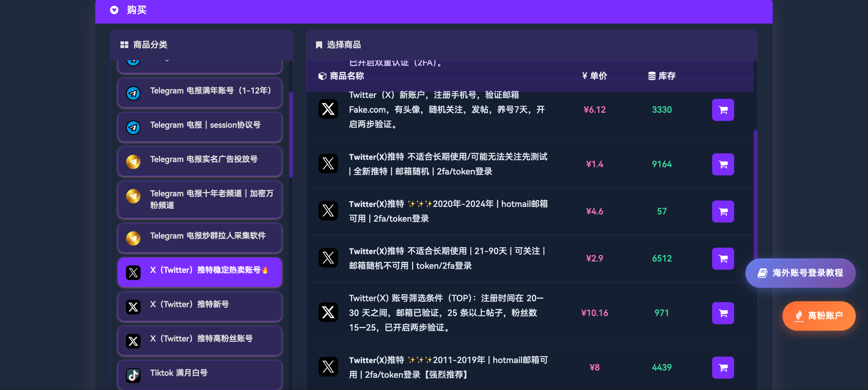Click the X logo of ¥6.12 product

pyautogui.click(x=328, y=109)
